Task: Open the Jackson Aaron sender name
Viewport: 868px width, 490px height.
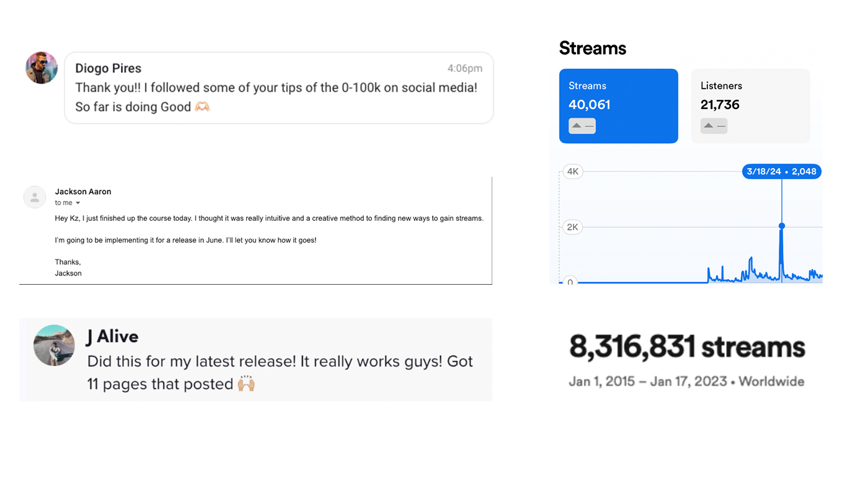Action: click(83, 192)
